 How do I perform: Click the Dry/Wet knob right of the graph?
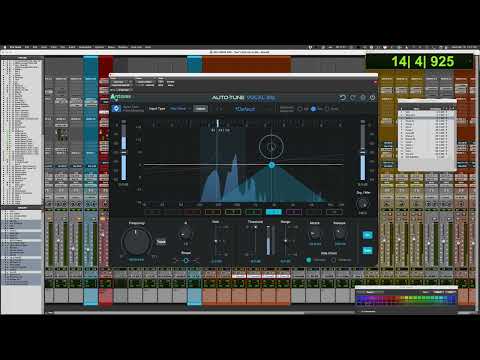coord(363,203)
